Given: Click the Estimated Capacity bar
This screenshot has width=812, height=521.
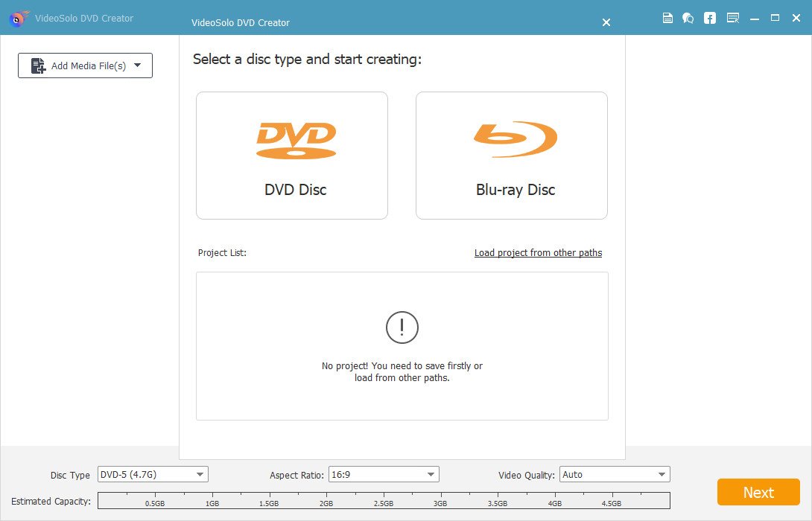Looking at the screenshot, I should click(x=384, y=500).
